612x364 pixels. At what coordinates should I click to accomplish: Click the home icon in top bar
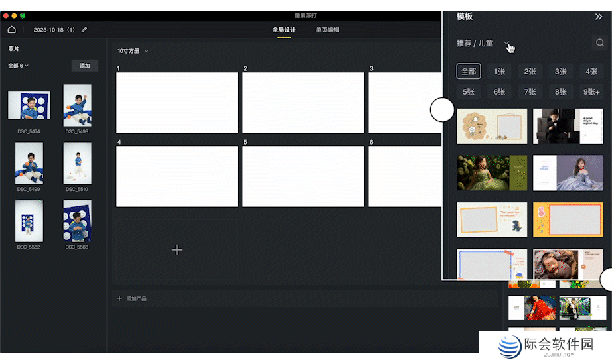11,30
